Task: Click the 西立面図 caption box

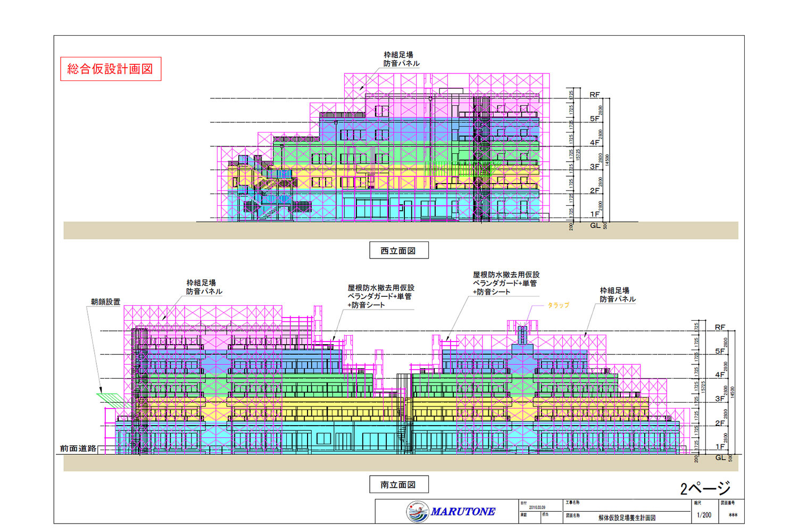Action: point(398,251)
